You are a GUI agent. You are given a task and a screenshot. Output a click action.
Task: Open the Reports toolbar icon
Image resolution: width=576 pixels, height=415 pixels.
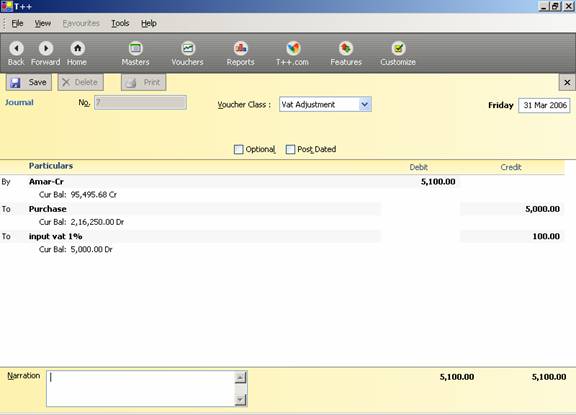click(241, 48)
